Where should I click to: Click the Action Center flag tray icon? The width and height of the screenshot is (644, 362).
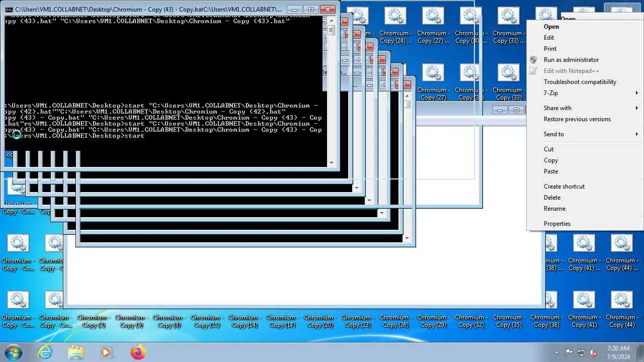pyautogui.click(x=569, y=352)
